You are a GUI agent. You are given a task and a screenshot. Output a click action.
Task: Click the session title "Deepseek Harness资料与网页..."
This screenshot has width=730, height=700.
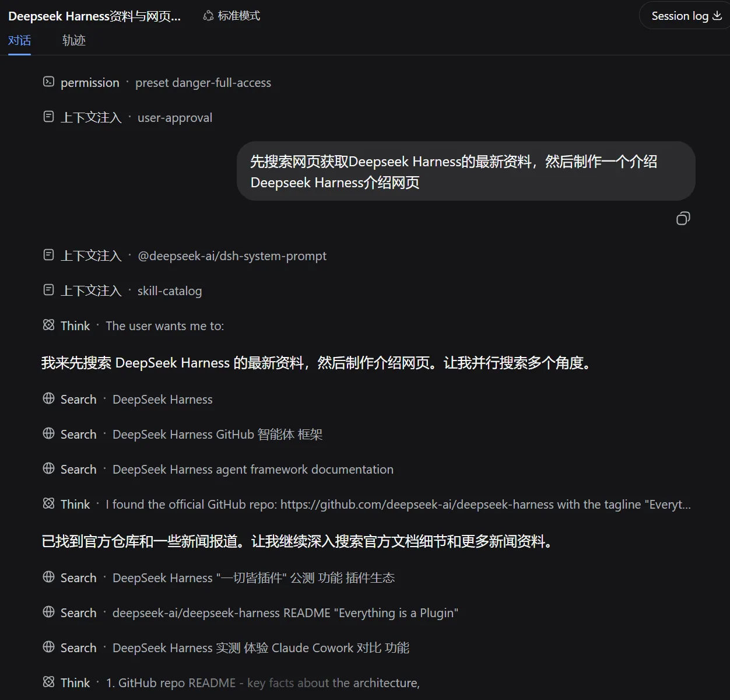(94, 16)
